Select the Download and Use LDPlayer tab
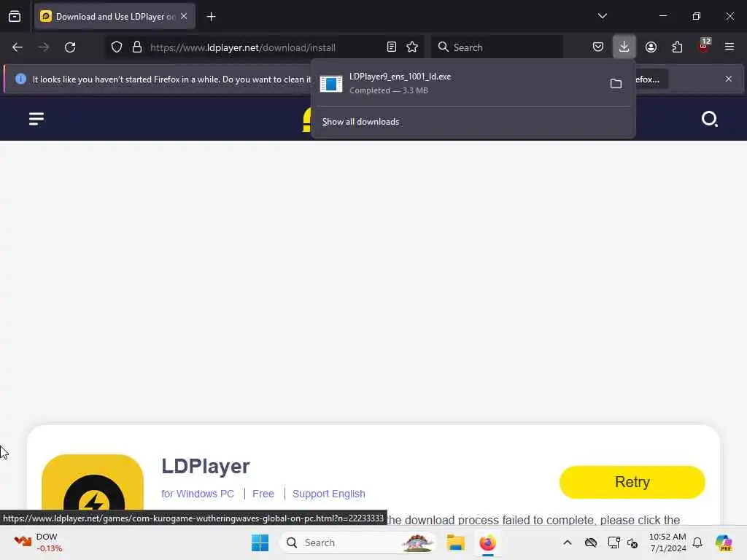 point(115,17)
